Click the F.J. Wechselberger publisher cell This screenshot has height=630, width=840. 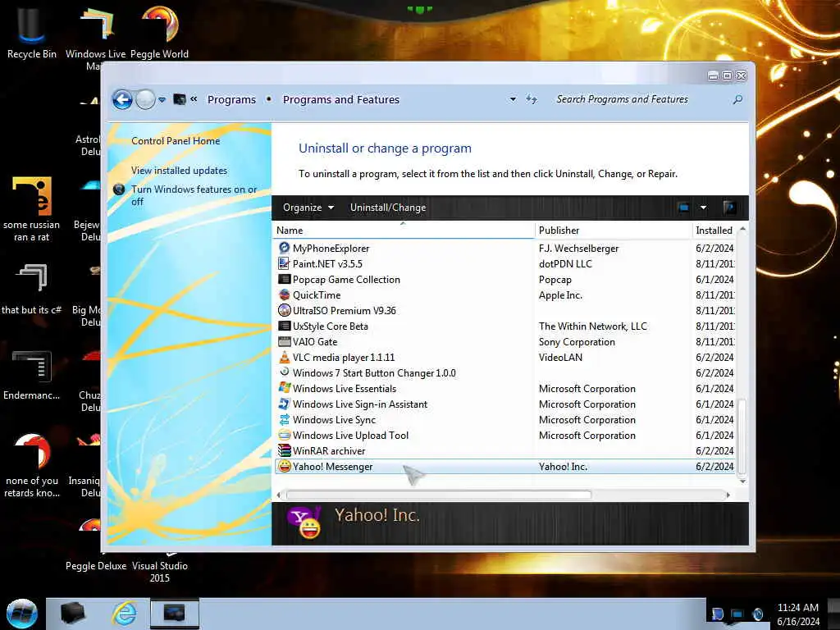tap(578, 249)
